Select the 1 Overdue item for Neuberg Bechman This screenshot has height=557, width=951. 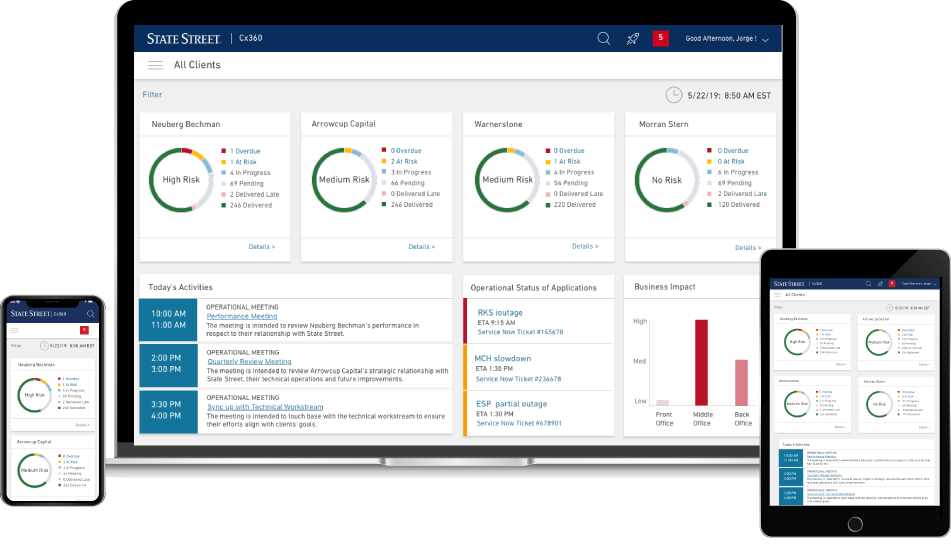click(245, 151)
